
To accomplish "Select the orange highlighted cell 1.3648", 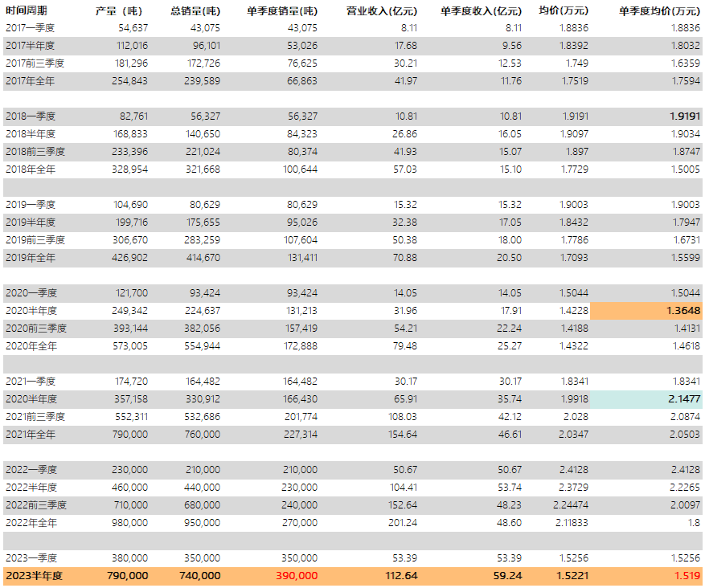I will pos(646,310).
